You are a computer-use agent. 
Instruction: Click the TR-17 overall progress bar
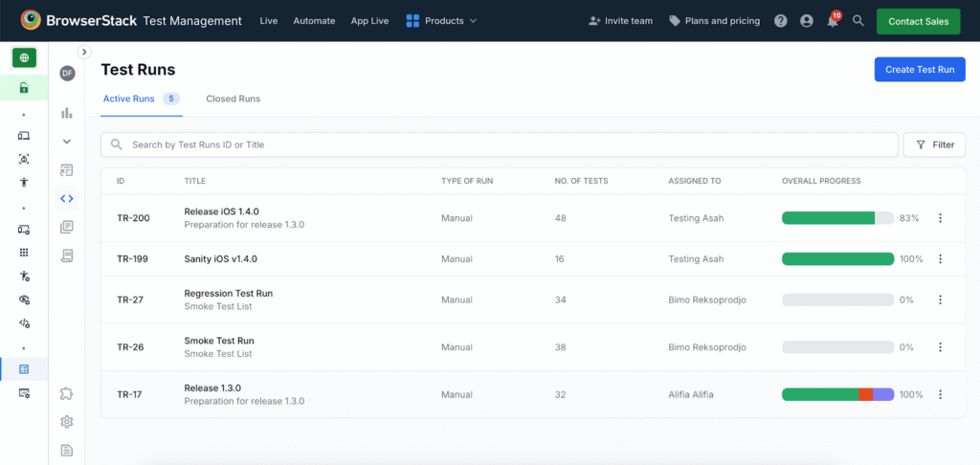point(837,394)
